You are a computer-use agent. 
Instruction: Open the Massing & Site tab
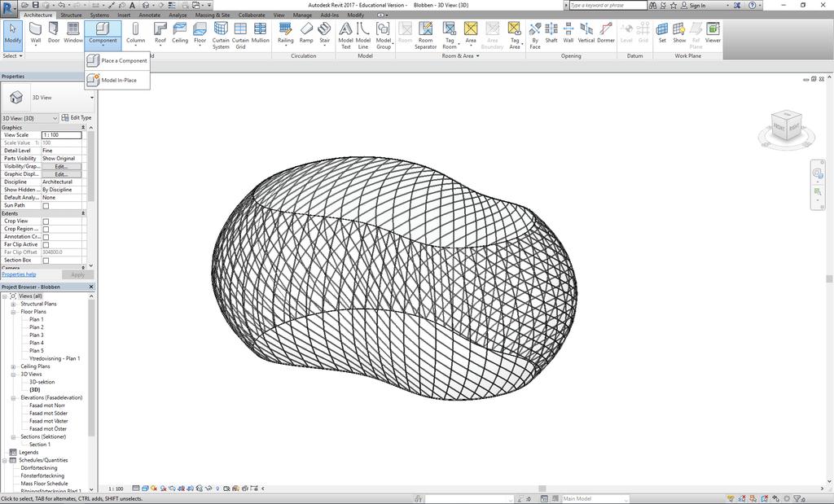point(213,15)
